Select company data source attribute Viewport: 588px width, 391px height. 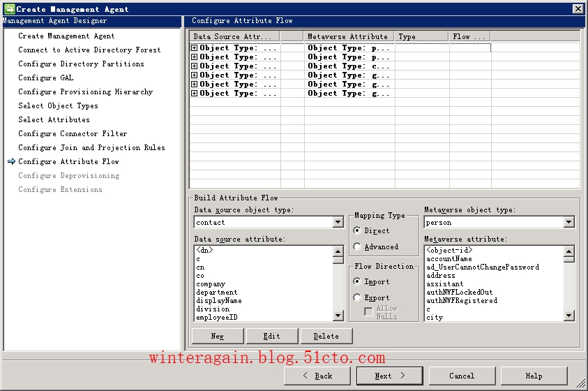tap(211, 284)
